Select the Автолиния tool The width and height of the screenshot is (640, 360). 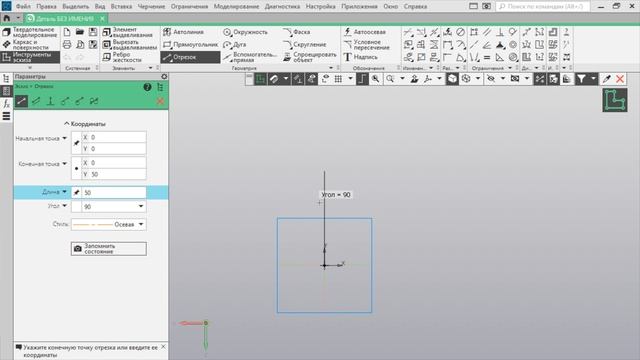183,32
